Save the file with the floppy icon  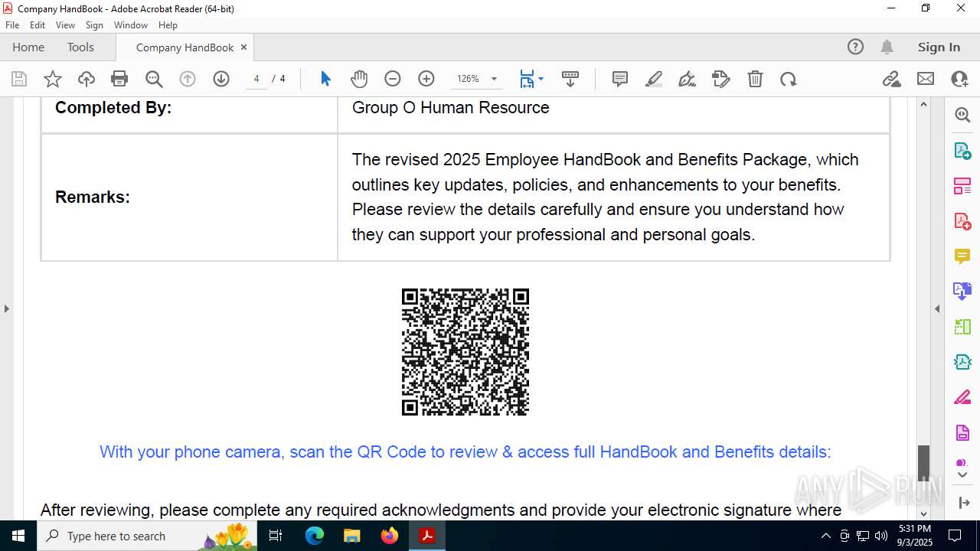[x=19, y=79]
